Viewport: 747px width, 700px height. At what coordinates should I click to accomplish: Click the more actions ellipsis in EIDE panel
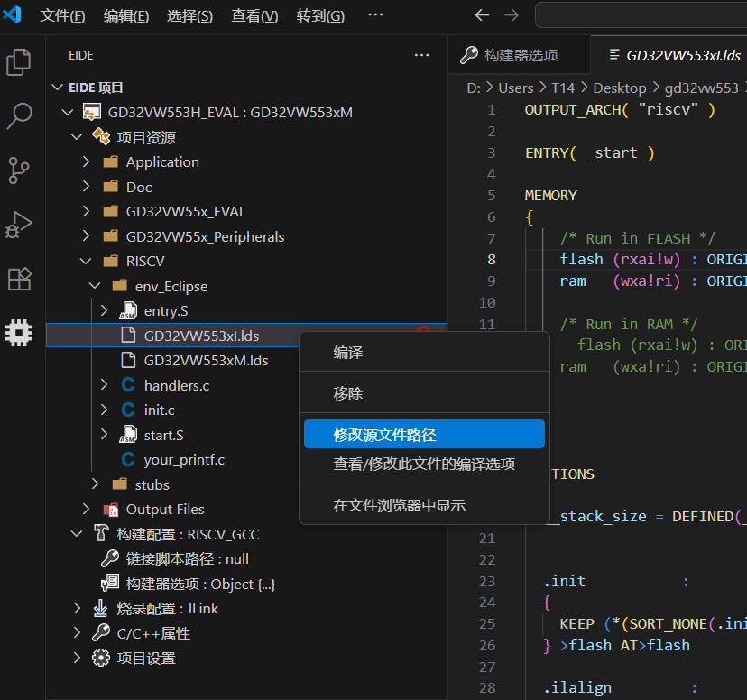421,55
